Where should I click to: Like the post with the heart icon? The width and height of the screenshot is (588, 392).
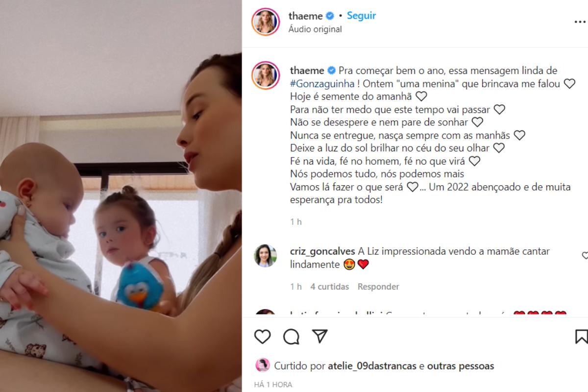click(263, 337)
